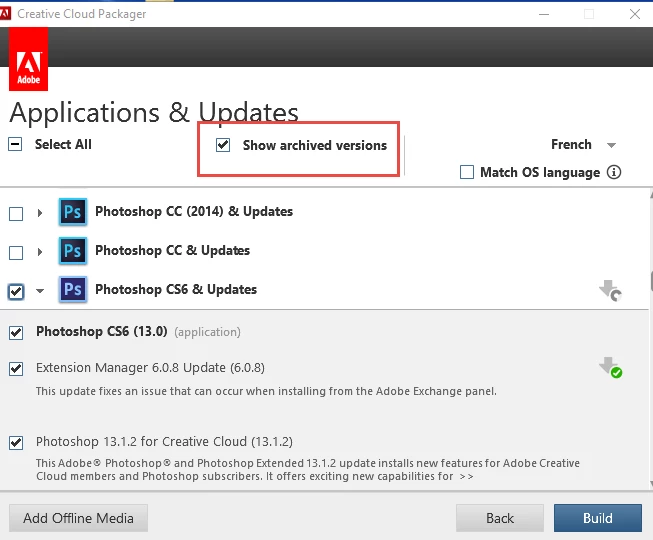Minimize the Creative Cloud Packager window
Screen dimensions: 653x540
pyautogui.click(x=544, y=14)
